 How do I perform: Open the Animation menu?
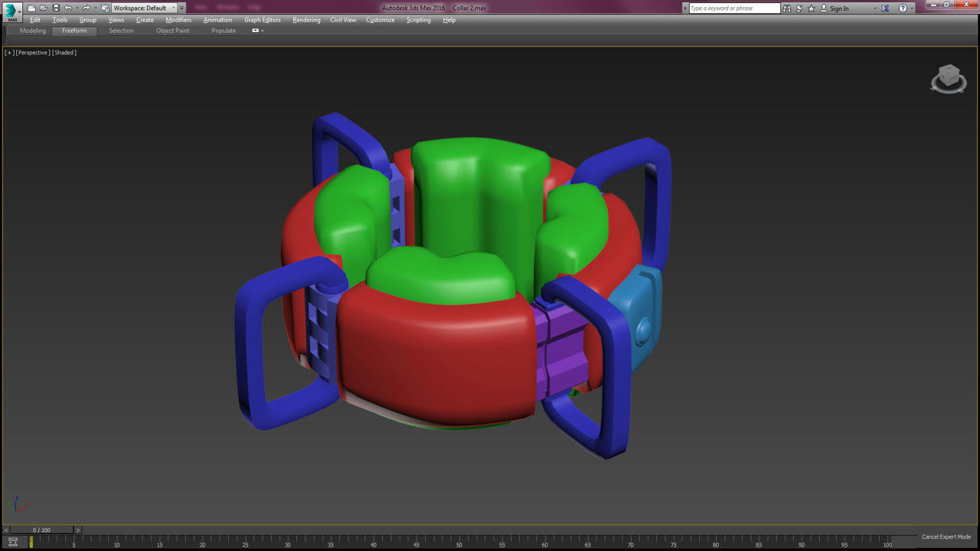click(x=217, y=20)
